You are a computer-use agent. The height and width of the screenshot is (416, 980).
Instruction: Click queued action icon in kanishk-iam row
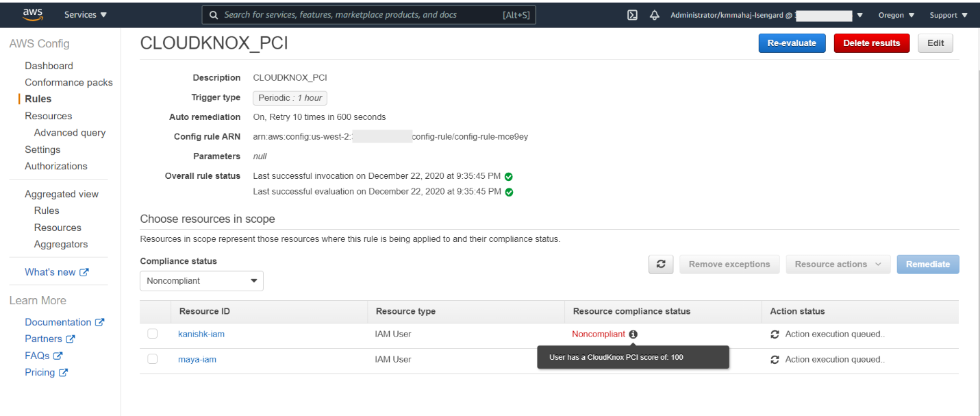tap(775, 334)
